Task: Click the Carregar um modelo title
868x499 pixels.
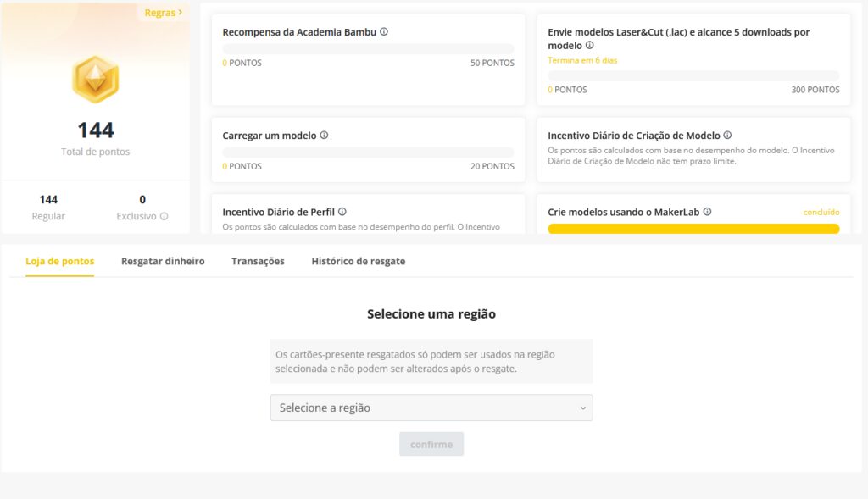Action: (270, 136)
